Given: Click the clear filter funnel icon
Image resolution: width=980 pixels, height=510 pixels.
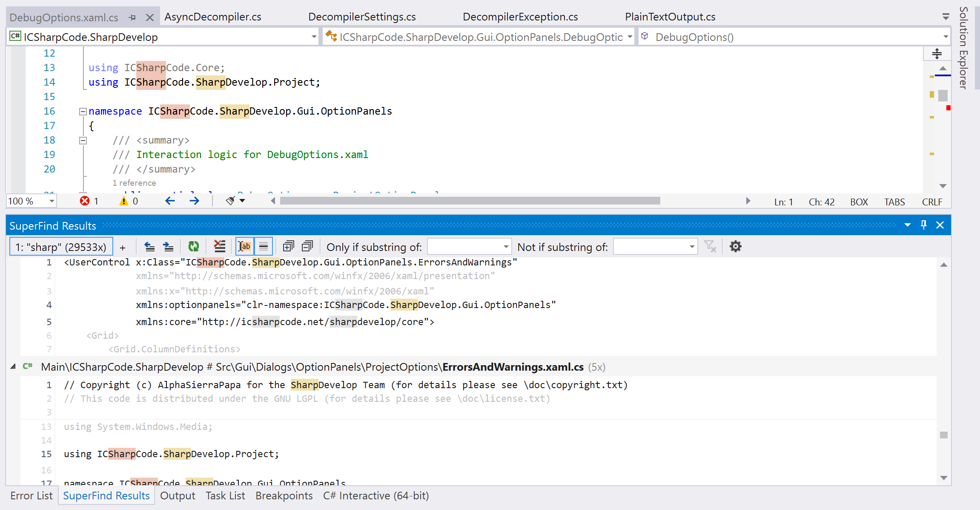Looking at the screenshot, I should click(710, 246).
